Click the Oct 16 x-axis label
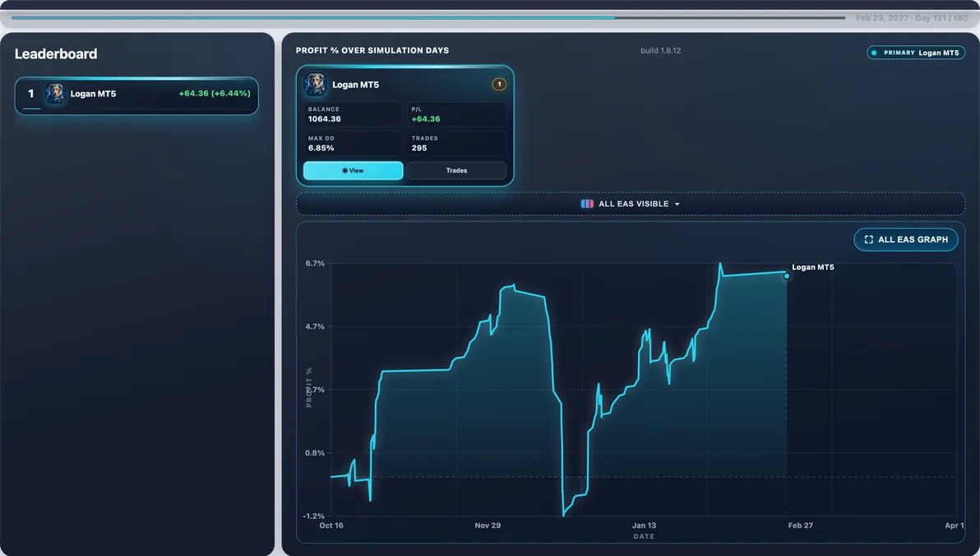This screenshot has width=980, height=556. 331,526
